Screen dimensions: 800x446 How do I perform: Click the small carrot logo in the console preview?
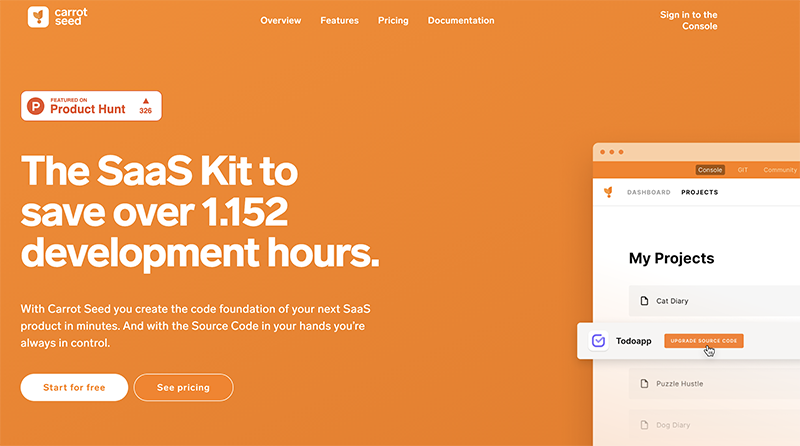(x=608, y=192)
